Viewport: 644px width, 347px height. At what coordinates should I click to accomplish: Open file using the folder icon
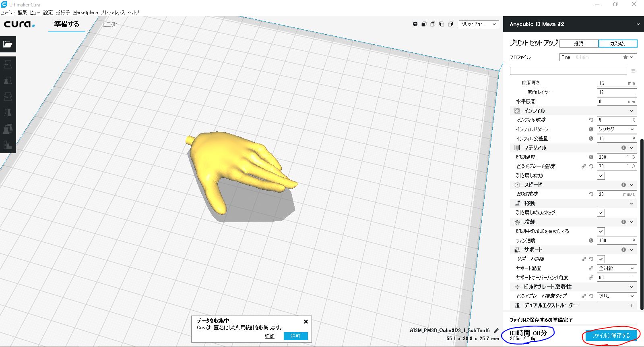coord(8,44)
